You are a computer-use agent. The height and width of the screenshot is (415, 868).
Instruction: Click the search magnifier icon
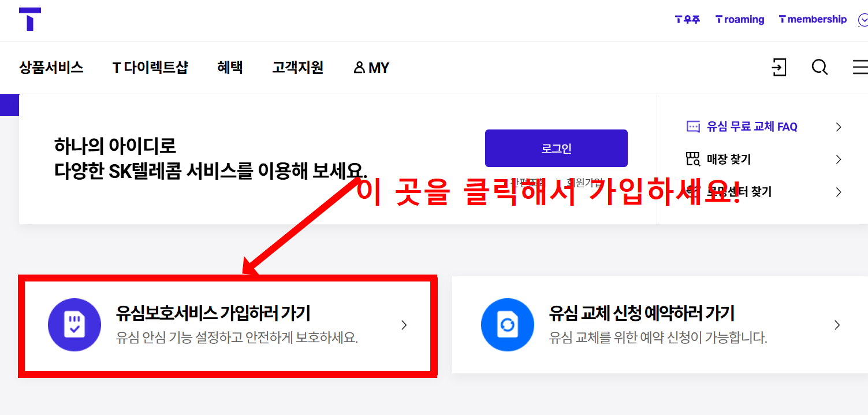819,68
